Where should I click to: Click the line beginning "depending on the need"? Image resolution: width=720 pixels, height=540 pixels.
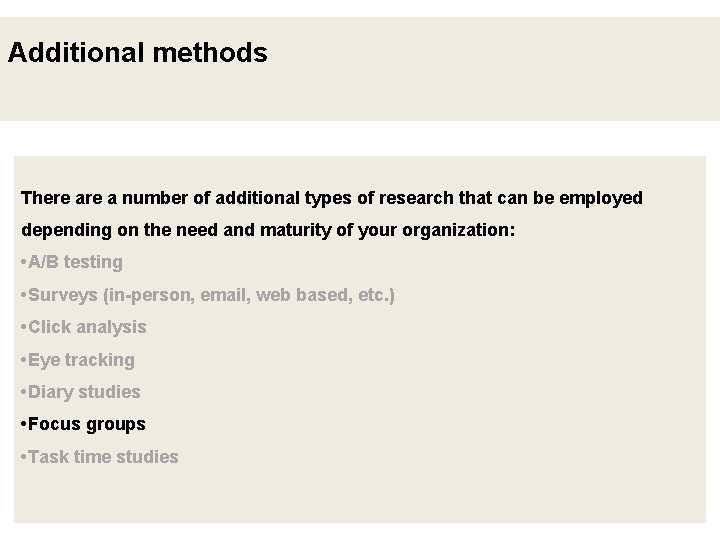268,230
